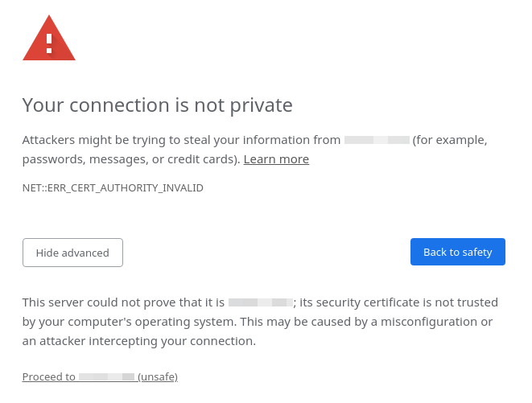532x403 pixels.
Task: Click the "Proceed to" unsafe link
Action: pos(49,376)
